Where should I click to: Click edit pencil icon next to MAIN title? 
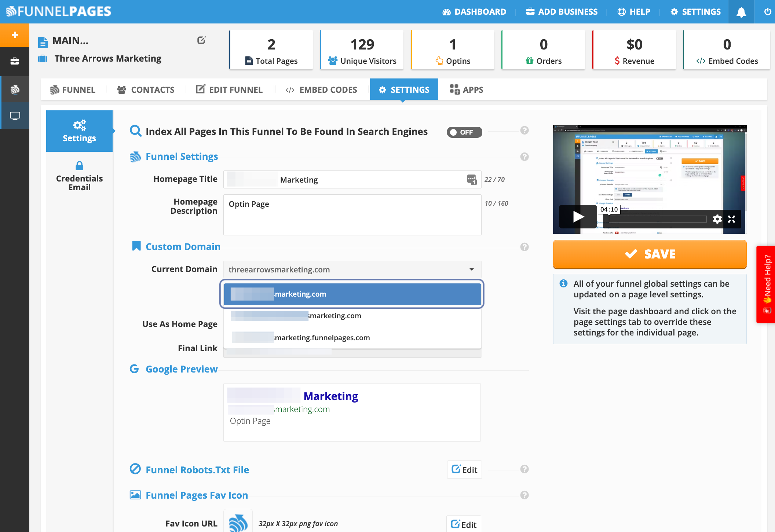click(x=201, y=40)
